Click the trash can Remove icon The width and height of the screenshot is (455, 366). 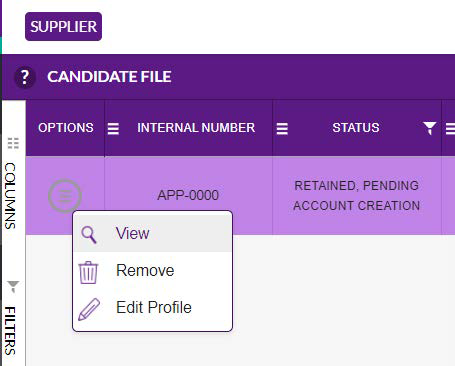pos(88,272)
